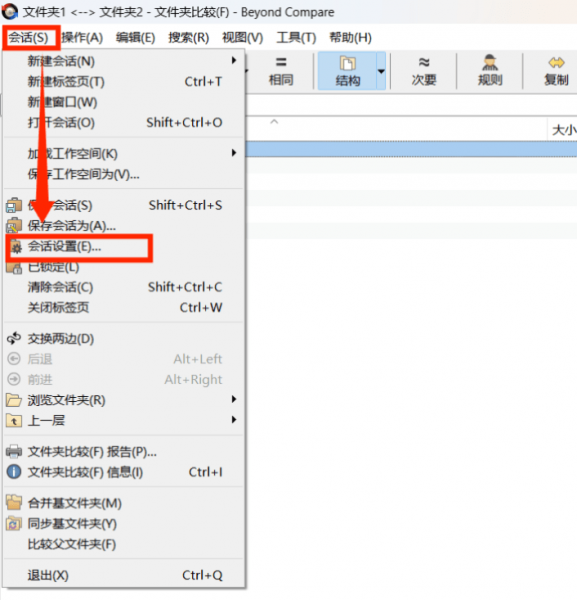Open the 结构 dropdown arrow

pos(381,71)
